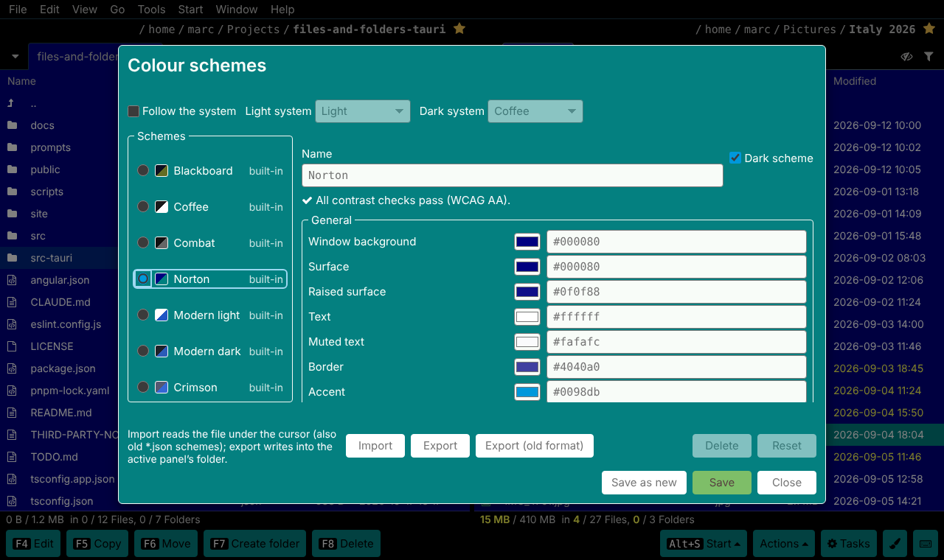Click the filter funnel icon in right panel
The image size is (944, 560).
929,57
